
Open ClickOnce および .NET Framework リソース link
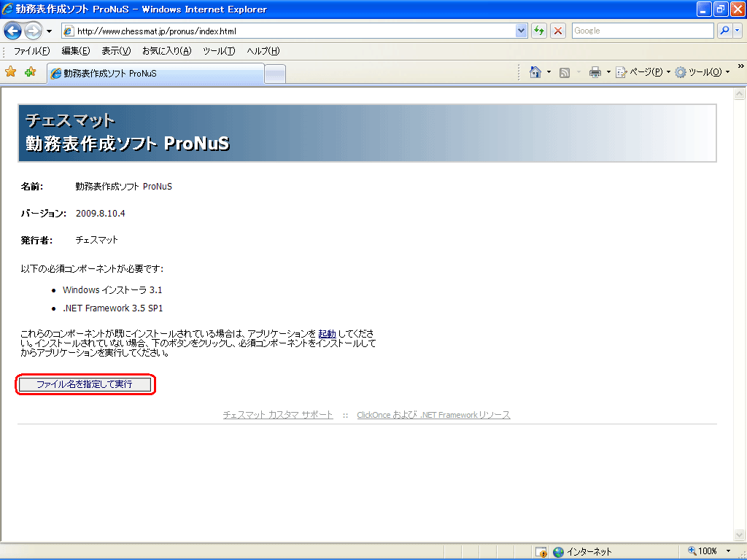[433, 415]
